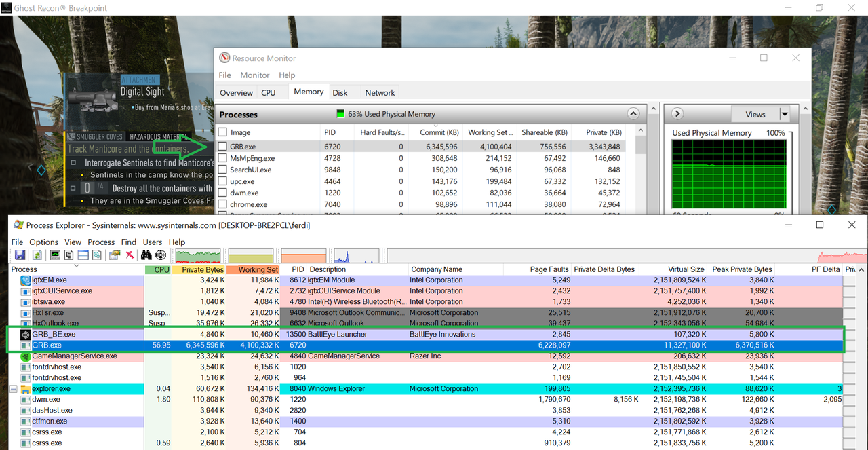The width and height of the screenshot is (868, 450).
Task: Switch to the Disk tab
Action: [340, 92]
